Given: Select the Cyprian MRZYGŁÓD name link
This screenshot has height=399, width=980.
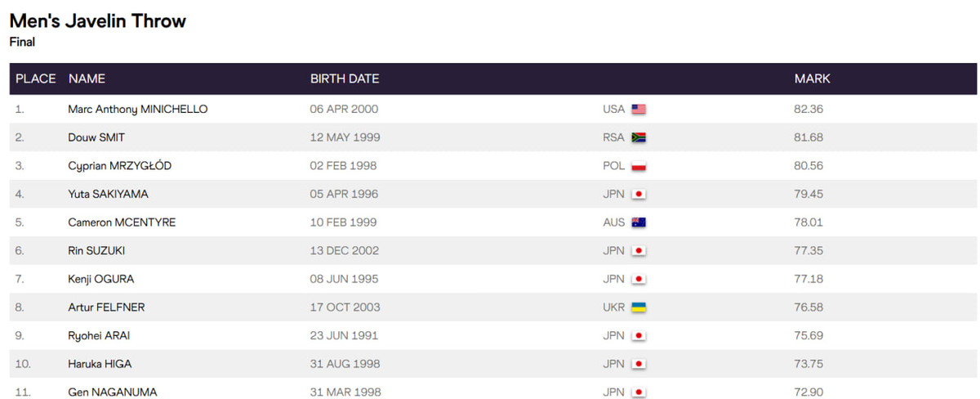Looking at the screenshot, I should 119,166.
